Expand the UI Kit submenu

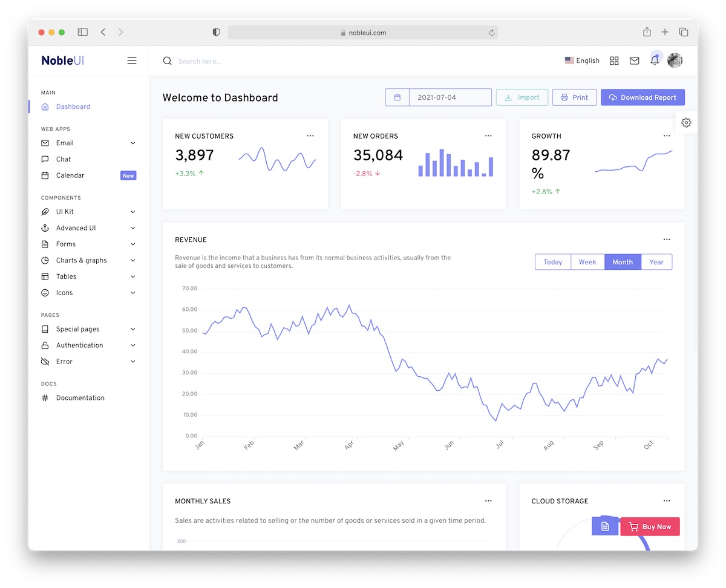tap(89, 212)
